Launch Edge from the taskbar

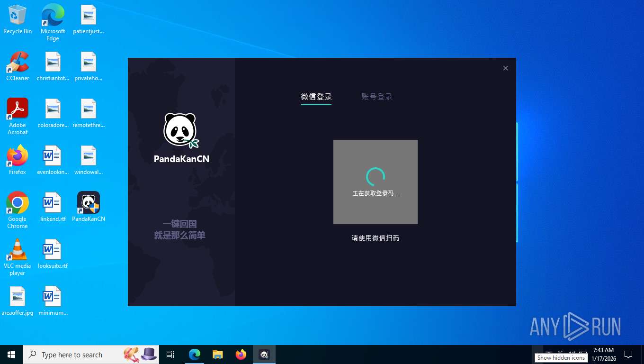click(x=195, y=355)
